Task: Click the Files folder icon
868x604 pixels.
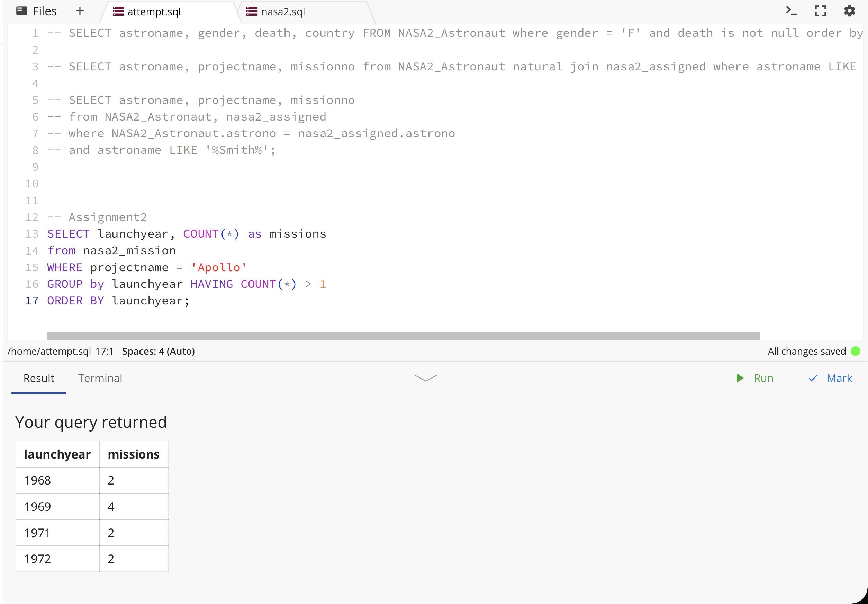Action: (x=21, y=11)
